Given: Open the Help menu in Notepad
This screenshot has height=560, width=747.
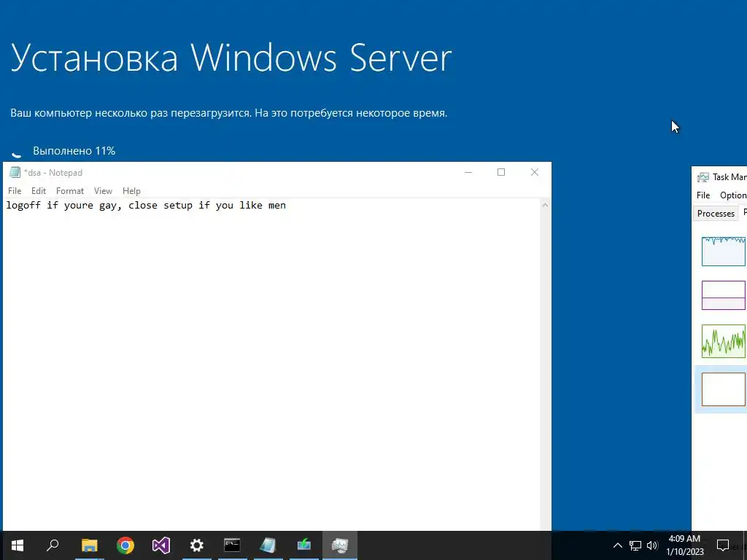Looking at the screenshot, I should [x=131, y=191].
